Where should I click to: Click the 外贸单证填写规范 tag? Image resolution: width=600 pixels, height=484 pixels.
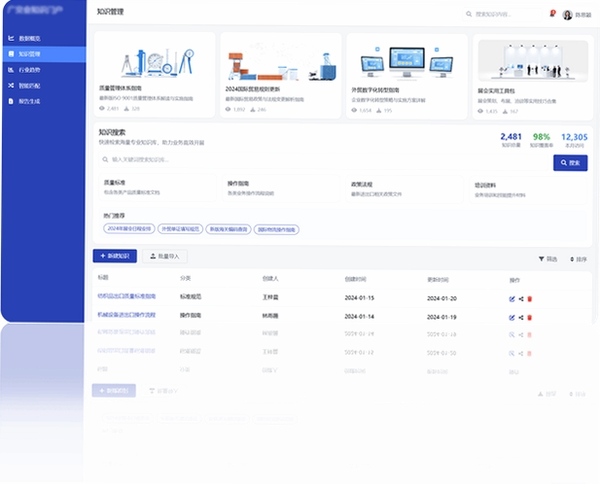tap(180, 229)
